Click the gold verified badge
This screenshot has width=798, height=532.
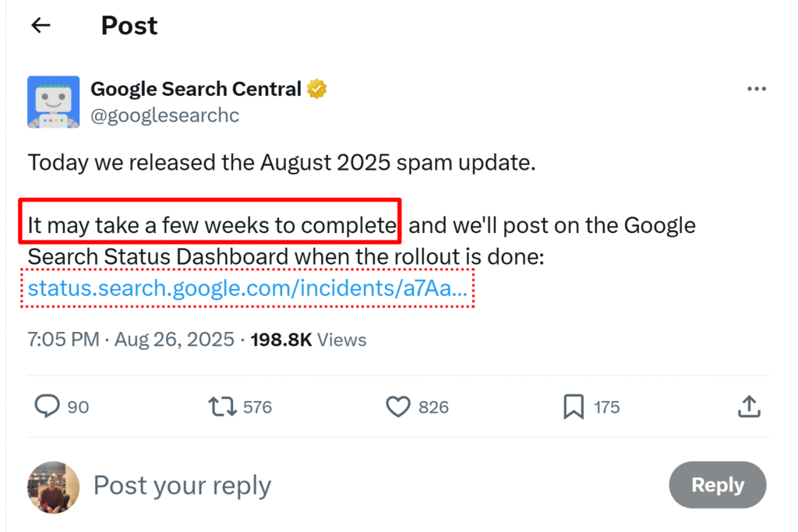pos(316,89)
